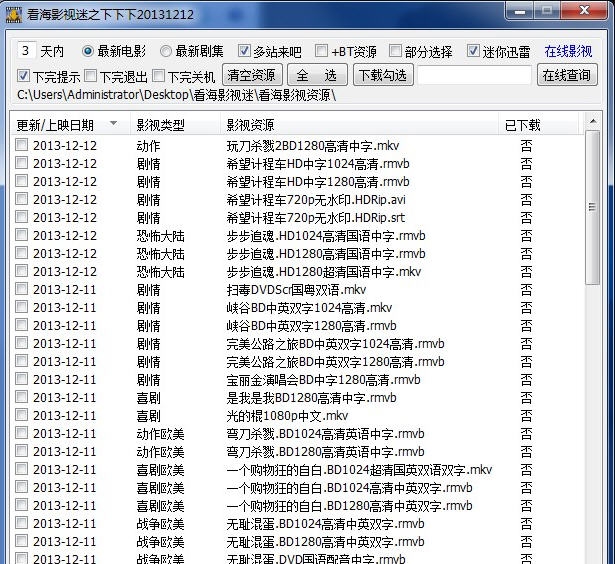Minimize the 看海影视迷 window
The image size is (615, 564).
pos(520,11)
